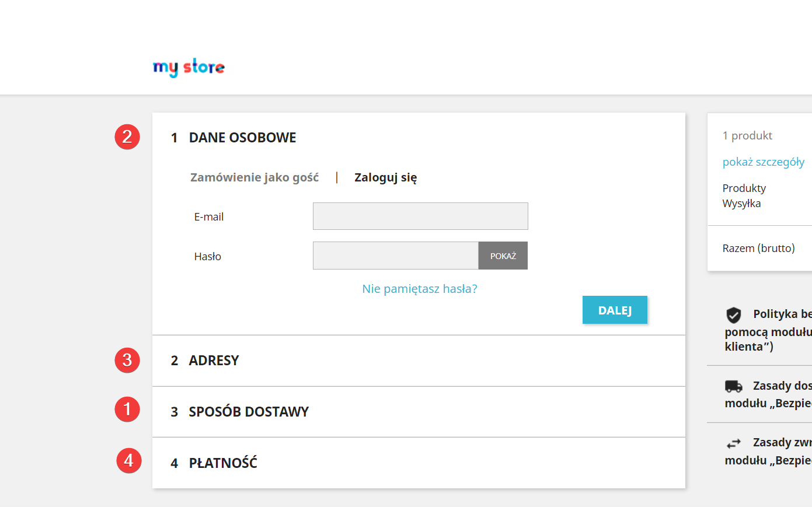
Task: Click the red circle badge numbered 3
Action: [x=127, y=360]
